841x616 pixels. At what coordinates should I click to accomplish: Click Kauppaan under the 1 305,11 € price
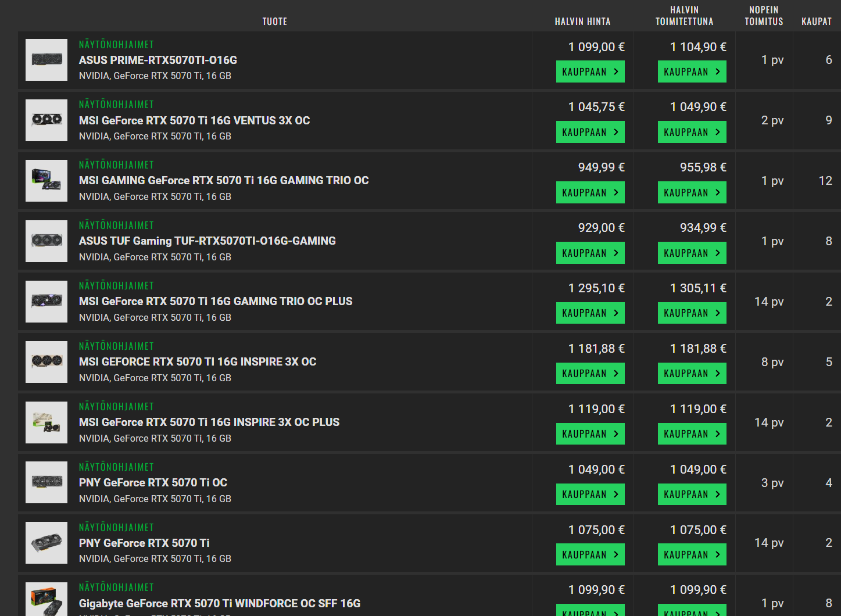coord(692,313)
